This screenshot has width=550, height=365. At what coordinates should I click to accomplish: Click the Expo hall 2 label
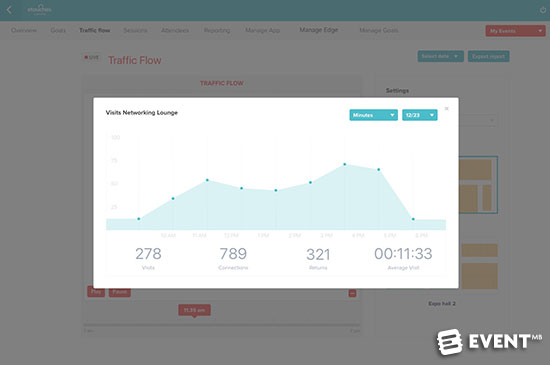[x=442, y=304]
